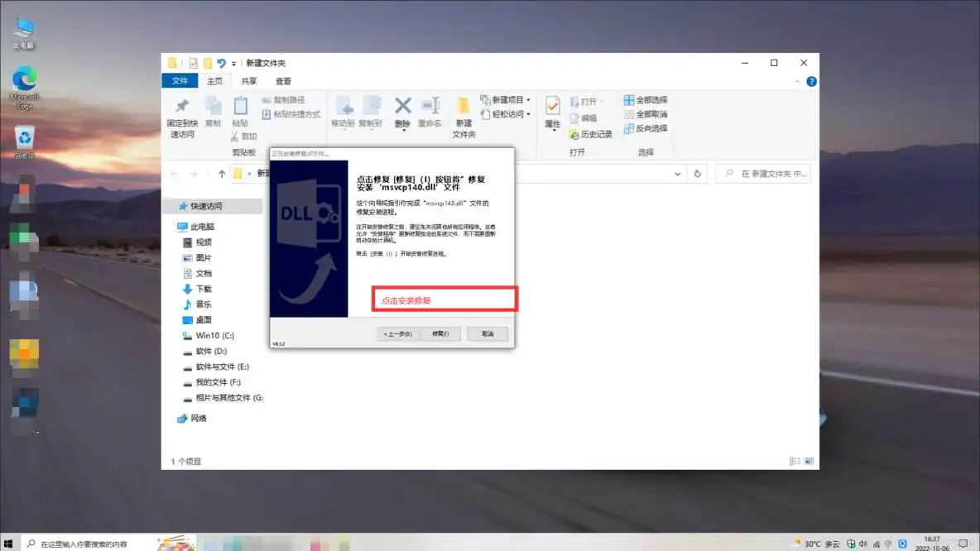Open the Easy Access dropdown

pos(526,113)
